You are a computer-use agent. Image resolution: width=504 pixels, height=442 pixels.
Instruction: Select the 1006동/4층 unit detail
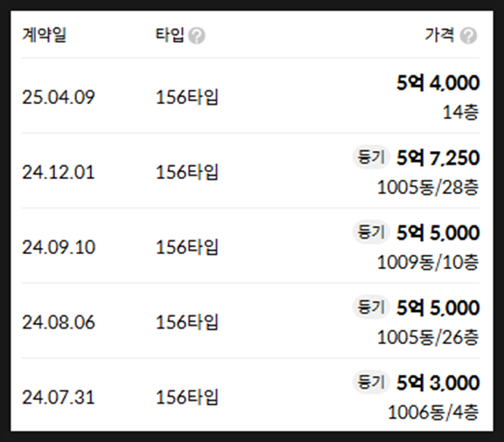[433, 412]
